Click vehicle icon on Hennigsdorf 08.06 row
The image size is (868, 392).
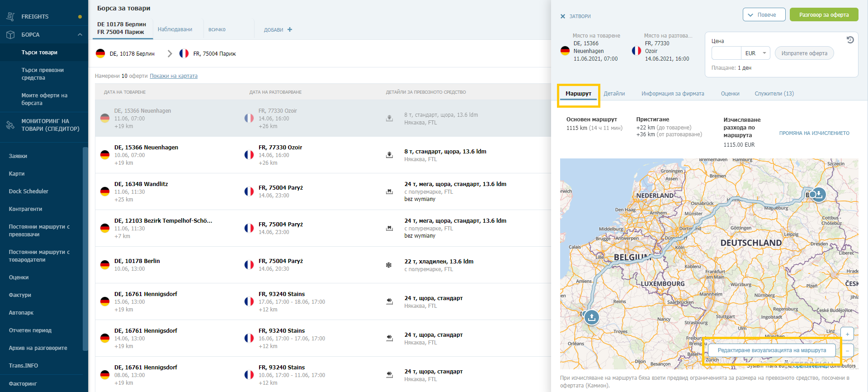389,375
